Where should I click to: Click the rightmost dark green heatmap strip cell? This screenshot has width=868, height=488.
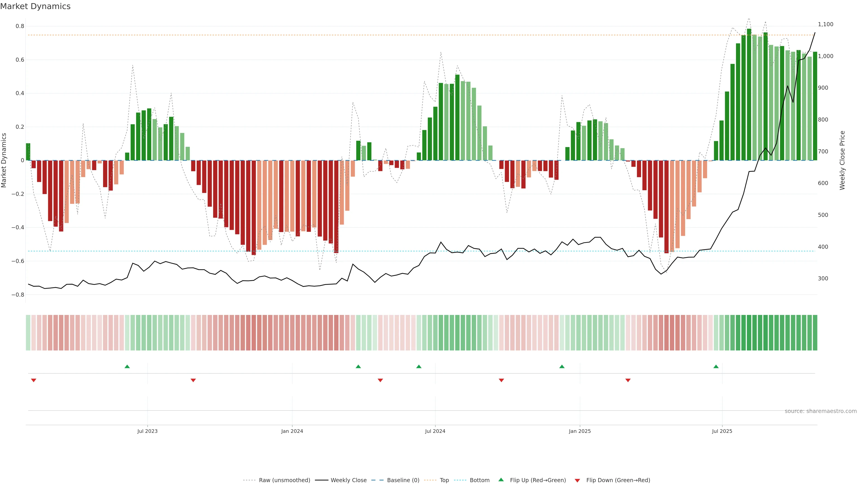tap(815, 333)
